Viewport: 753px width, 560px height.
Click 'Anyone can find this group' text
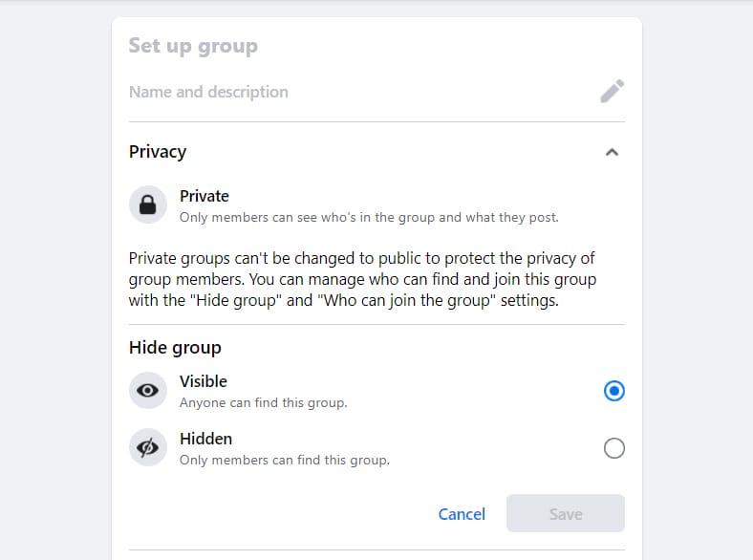click(x=264, y=402)
